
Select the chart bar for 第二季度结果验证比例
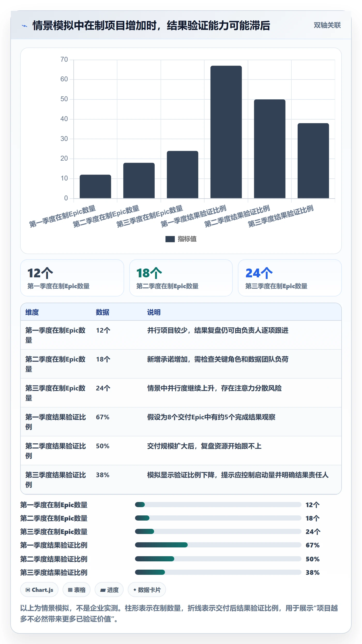point(270,149)
